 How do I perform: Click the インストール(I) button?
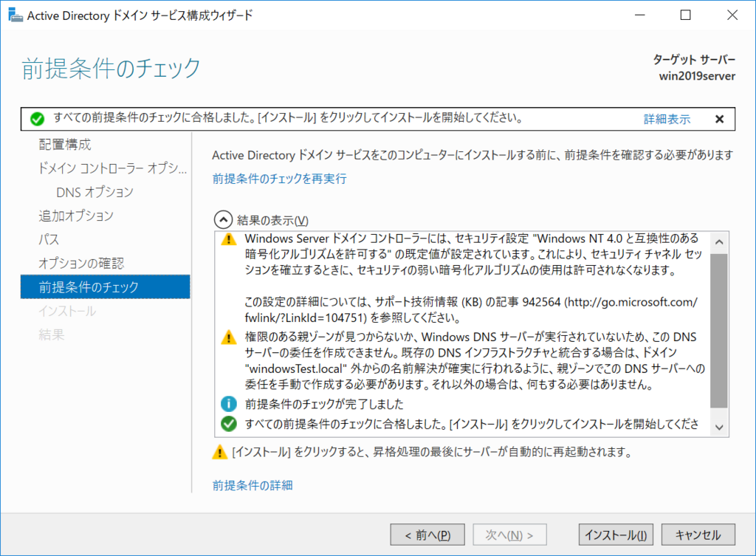pyautogui.click(x=616, y=535)
